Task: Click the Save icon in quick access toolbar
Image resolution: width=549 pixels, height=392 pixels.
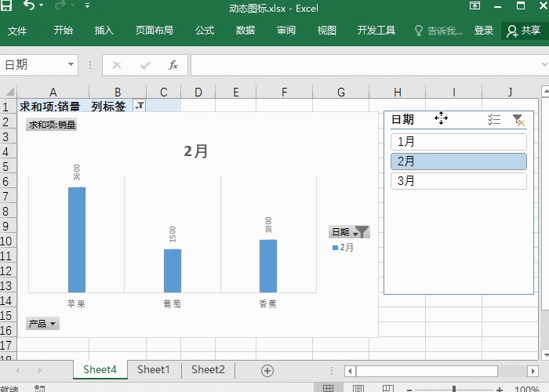Action: point(6,5)
